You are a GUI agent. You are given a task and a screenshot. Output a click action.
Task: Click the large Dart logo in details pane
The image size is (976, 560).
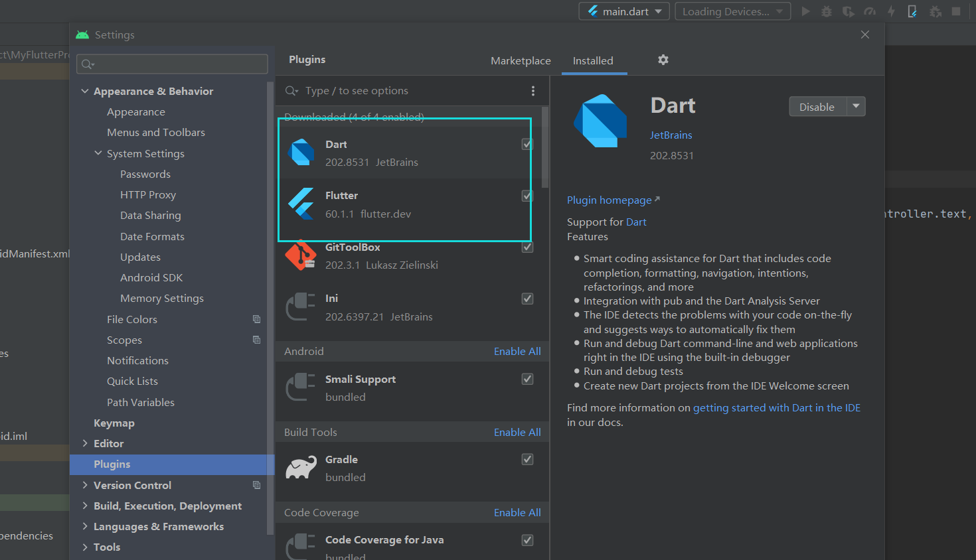(x=600, y=121)
